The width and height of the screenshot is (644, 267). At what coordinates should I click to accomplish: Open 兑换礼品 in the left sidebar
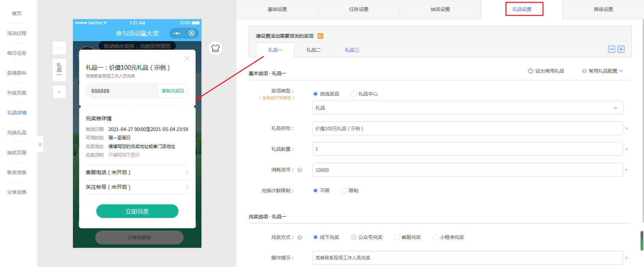[17, 133]
